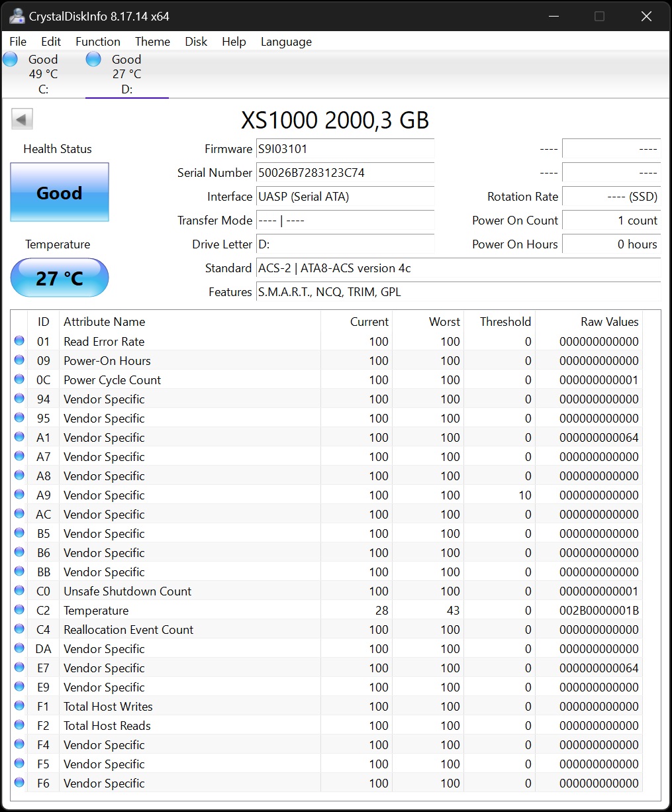Click status orb of Read Error Rate row

coord(19,341)
